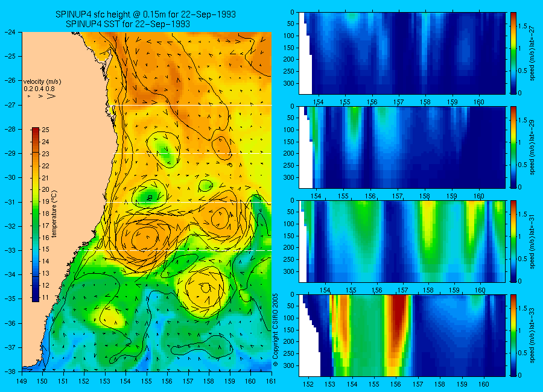This screenshot has width=543, height=392.
Task: Click the 1.5 tick on the lat=-33 speed scale
Action: pyautogui.click(x=523, y=308)
